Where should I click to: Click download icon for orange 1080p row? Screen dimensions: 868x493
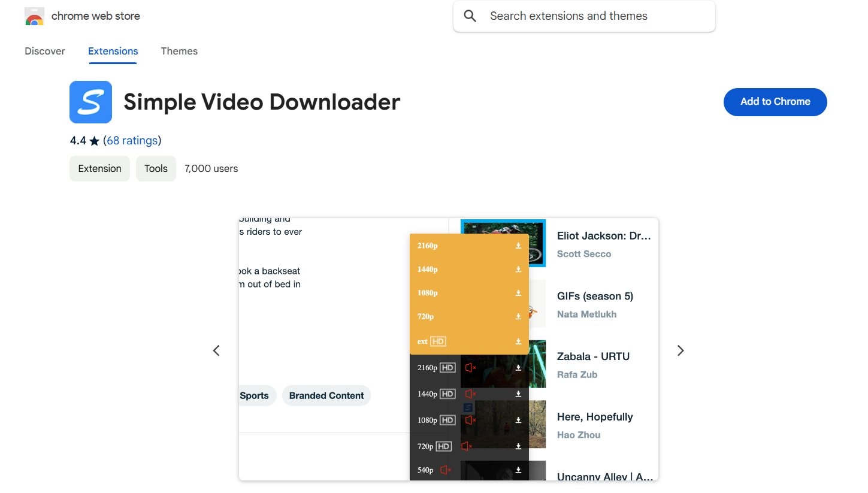click(x=518, y=293)
